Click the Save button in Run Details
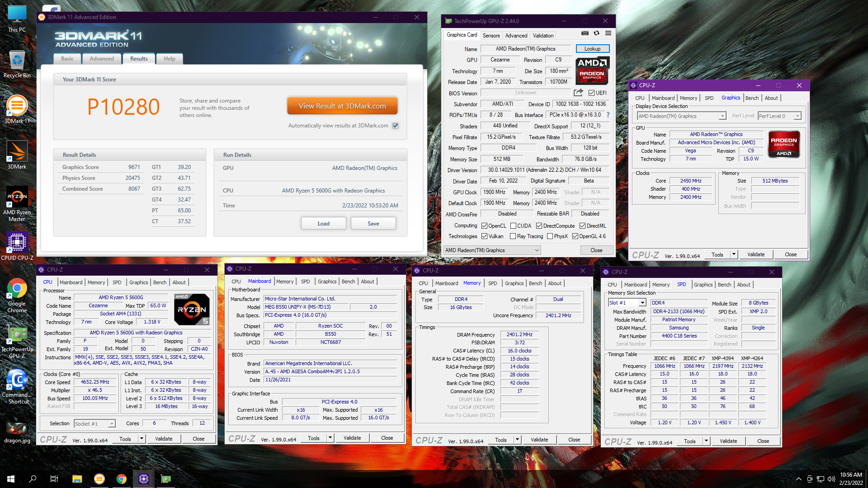The width and height of the screenshot is (868, 488). (373, 223)
